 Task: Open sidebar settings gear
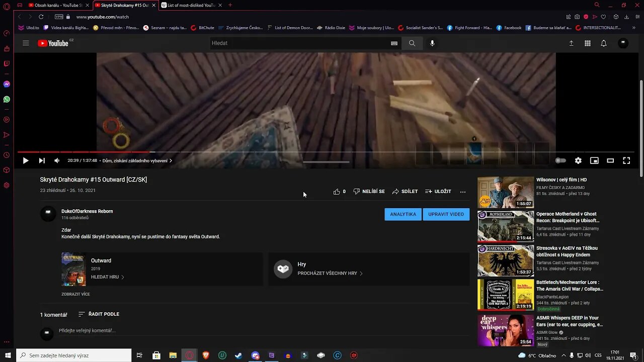click(x=7, y=185)
